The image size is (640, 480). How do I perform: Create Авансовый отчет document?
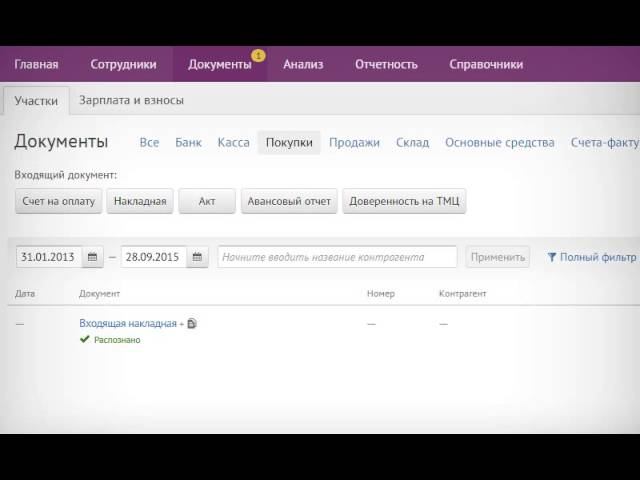289,201
